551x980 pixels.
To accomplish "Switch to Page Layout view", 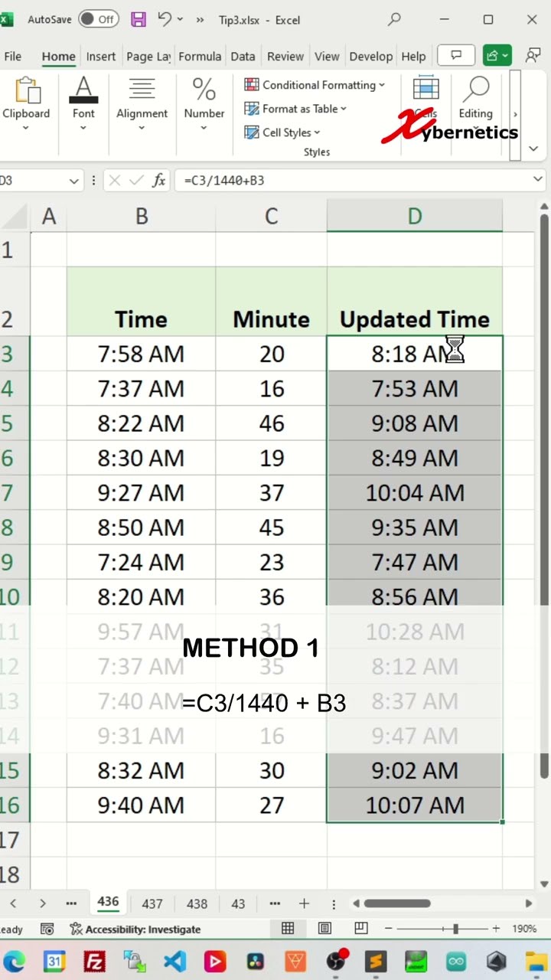I will tap(324, 929).
